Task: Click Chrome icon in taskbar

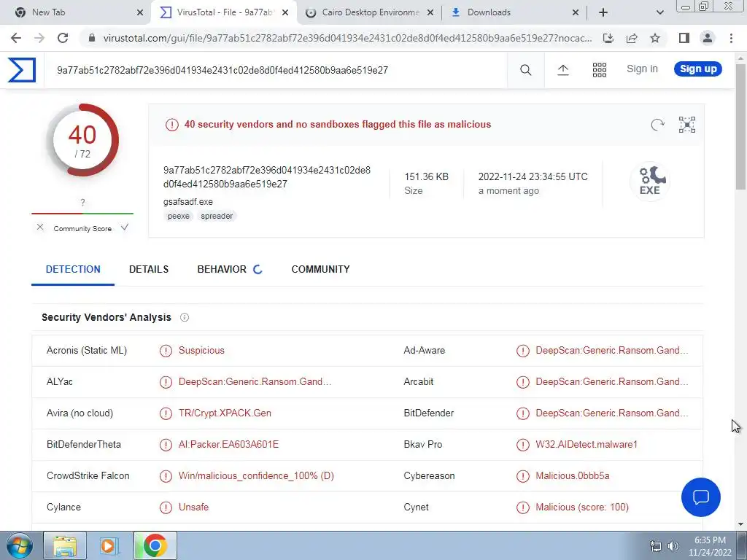Action: pos(155,545)
